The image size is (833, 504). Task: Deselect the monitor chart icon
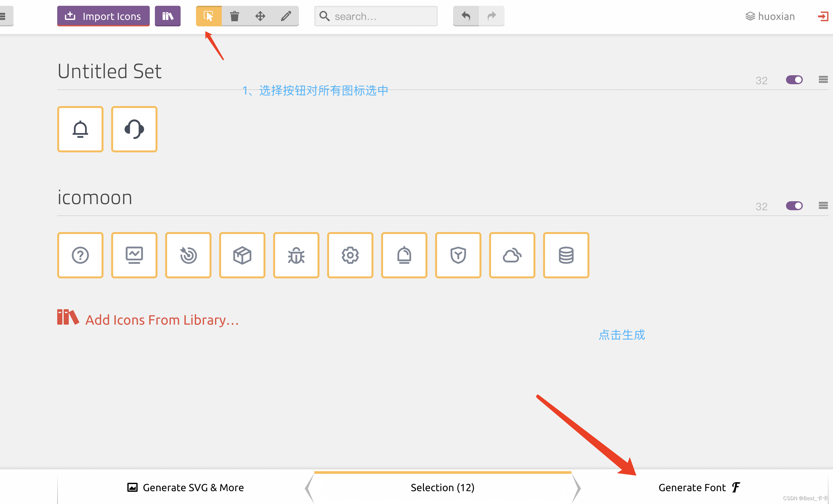[134, 255]
